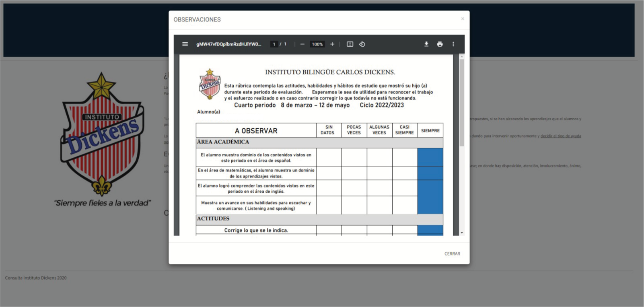Open the PDF viewer more actions menu

click(453, 44)
